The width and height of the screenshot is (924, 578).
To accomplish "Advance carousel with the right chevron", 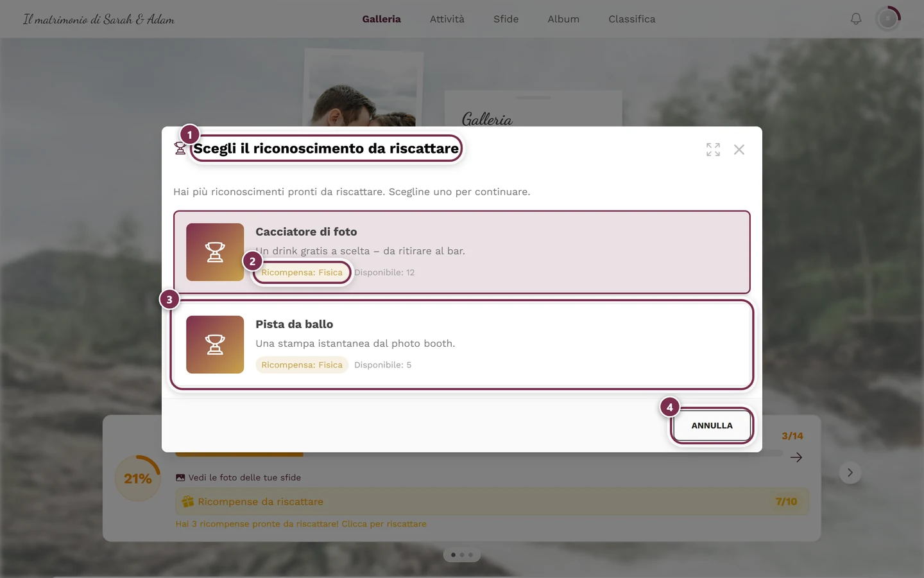I will click(850, 473).
